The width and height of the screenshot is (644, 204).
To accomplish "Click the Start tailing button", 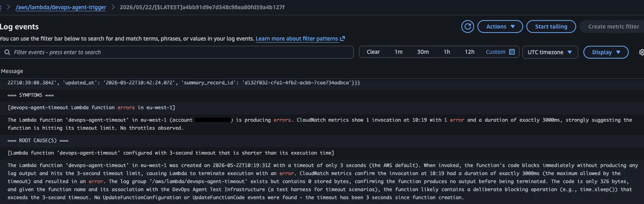I will tap(551, 27).
